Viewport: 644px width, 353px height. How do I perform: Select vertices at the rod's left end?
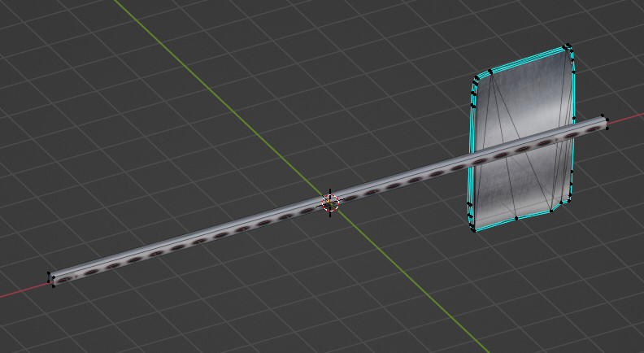[51, 279]
